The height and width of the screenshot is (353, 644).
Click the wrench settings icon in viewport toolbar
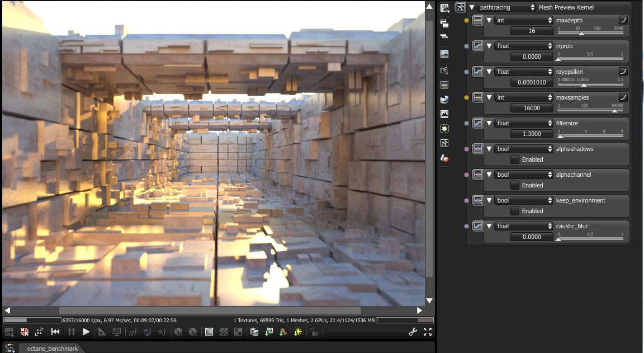point(413,332)
